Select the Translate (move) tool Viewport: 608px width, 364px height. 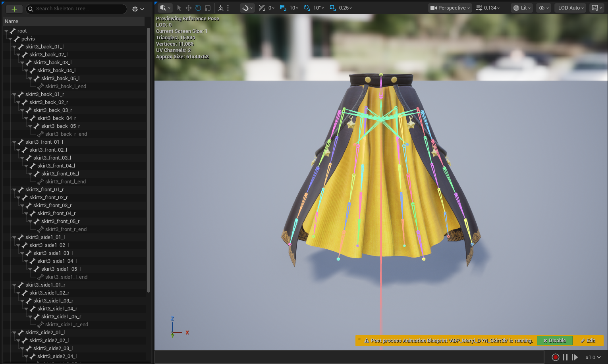(x=189, y=8)
